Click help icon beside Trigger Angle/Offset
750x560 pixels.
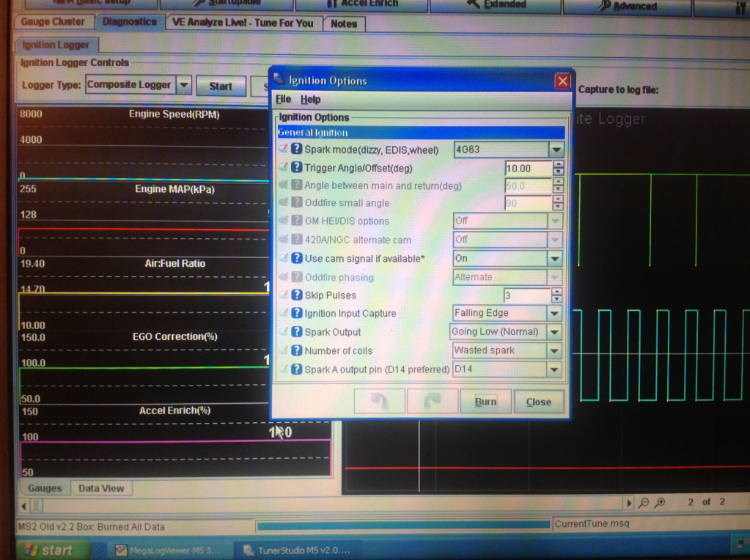tap(297, 168)
